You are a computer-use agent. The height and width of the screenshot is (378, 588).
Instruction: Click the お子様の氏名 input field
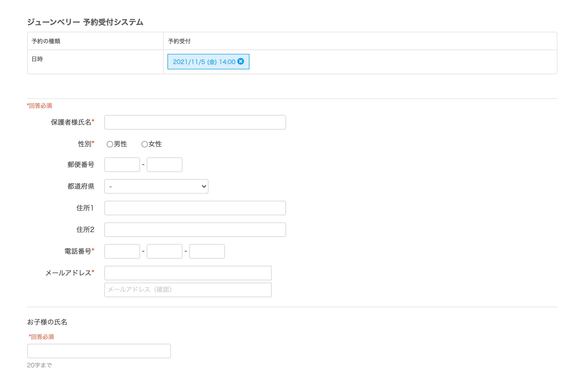(99, 351)
